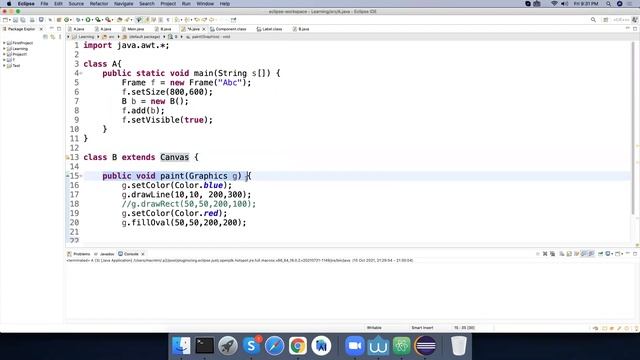Click the highlighted Canvas word on line 13
The width and height of the screenshot is (640, 360).
pos(174,157)
